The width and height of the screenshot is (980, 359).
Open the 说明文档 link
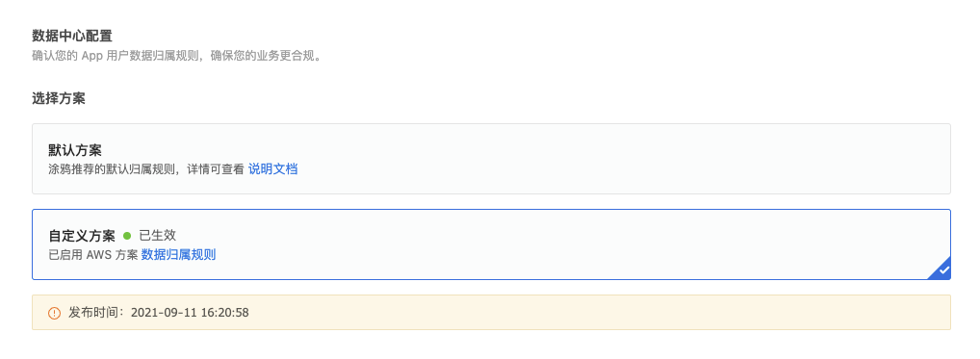coord(273,169)
